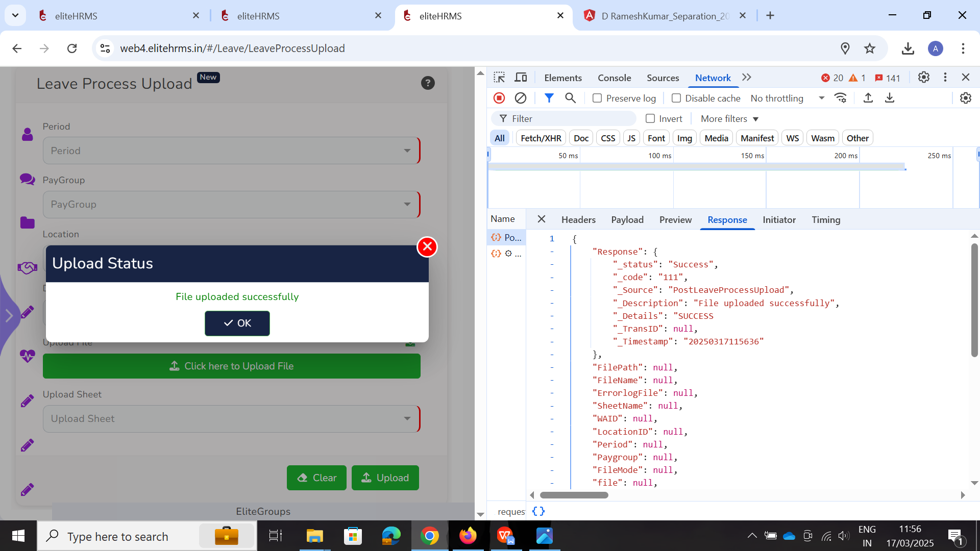980x551 pixels.
Task: Click the DevTools inspect element icon
Action: click(x=499, y=78)
